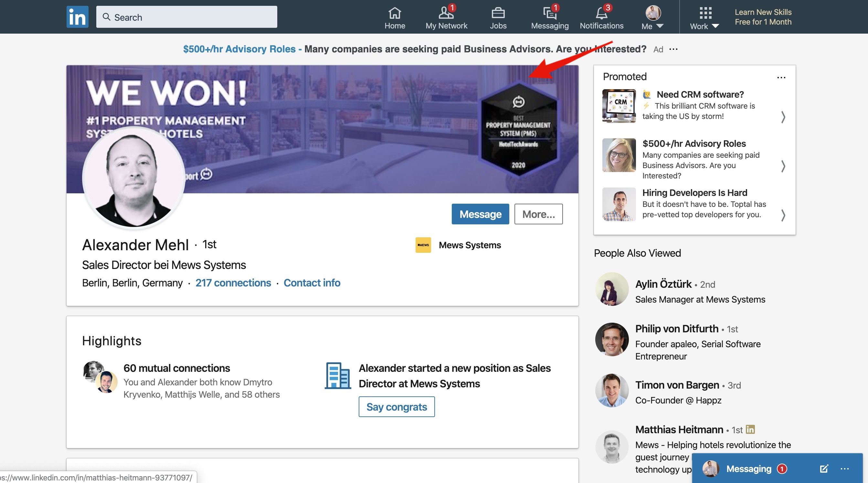Click the Mews Systems company logo
The width and height of the screenshot is (868, 483).
point(423,245)
